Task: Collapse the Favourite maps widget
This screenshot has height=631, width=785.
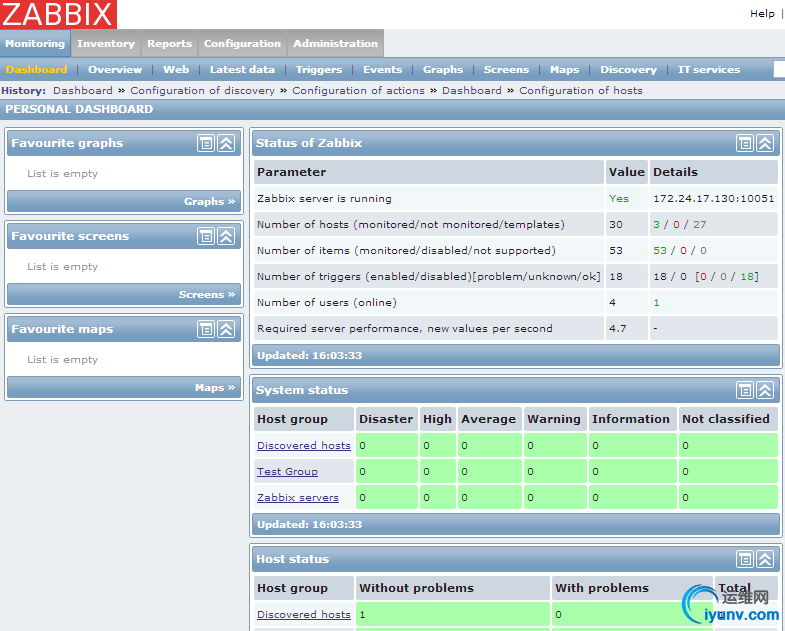Action: (226, 330)
